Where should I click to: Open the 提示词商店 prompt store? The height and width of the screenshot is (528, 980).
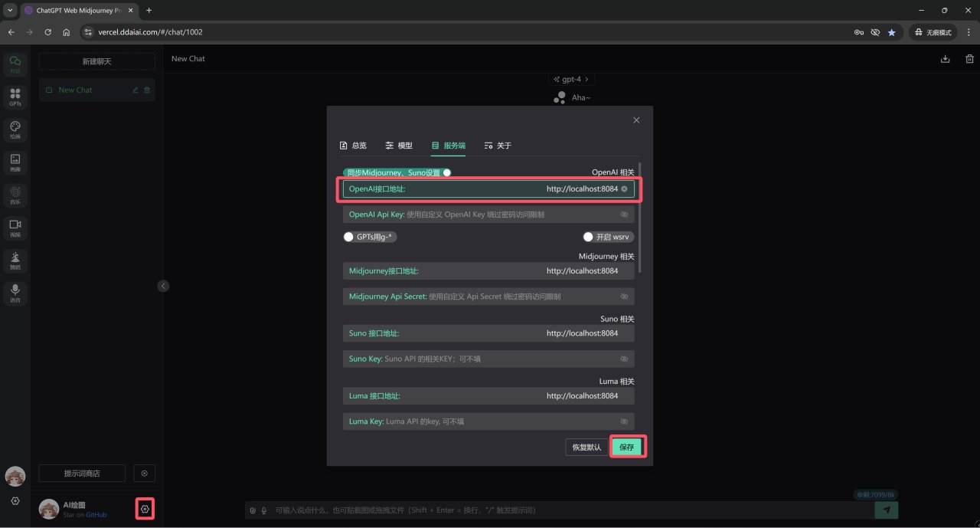click(x=82, y=474)
